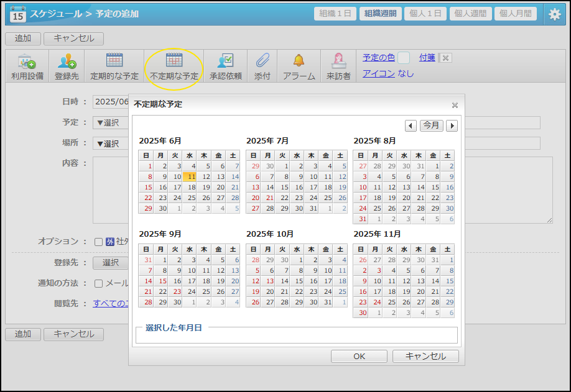Image resolution: width=571 pixels, height=392 pixels.
Task: Select the 不定期な予定 calendar icon
Action: (174, 66)
